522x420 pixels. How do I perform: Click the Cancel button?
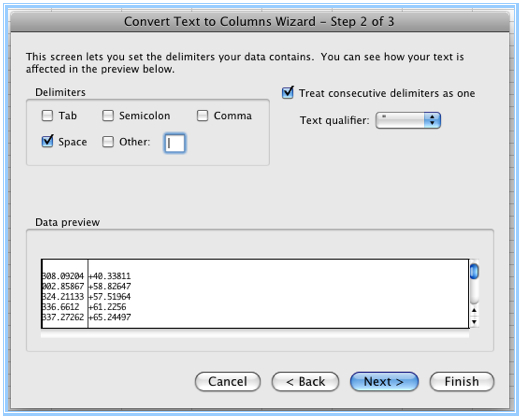(228, 382)
